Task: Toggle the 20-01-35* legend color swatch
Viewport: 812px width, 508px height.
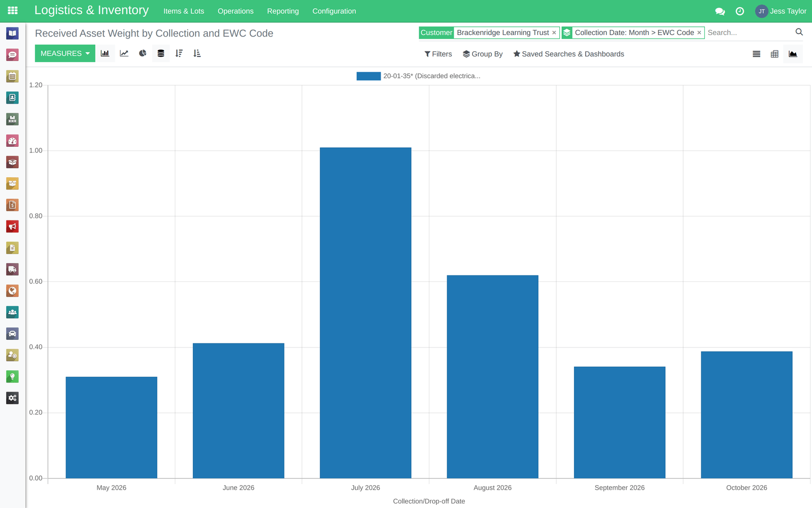Action: click(368, 76)
